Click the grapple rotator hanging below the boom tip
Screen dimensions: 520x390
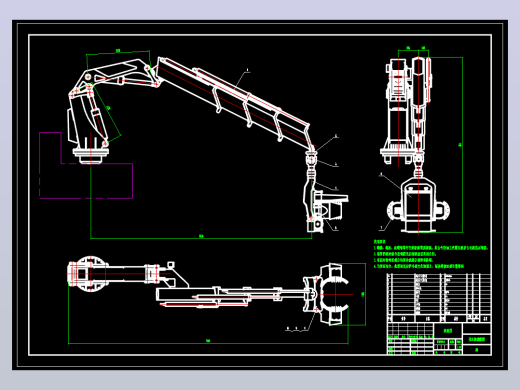[311, 165]
